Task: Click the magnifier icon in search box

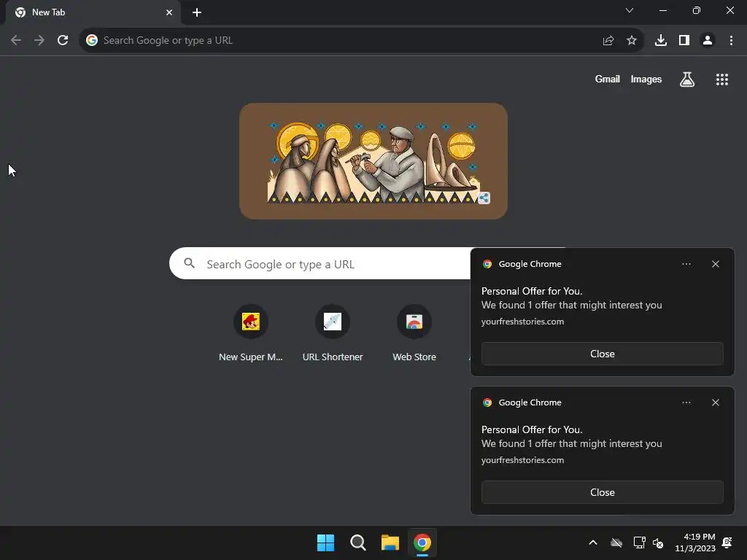Action: 189,263
